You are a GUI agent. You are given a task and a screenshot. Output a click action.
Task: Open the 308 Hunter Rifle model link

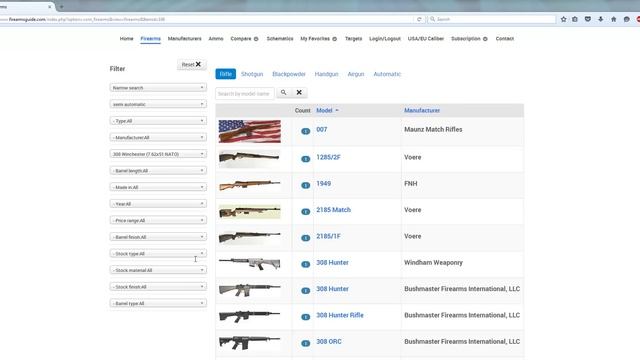(340, 315)
